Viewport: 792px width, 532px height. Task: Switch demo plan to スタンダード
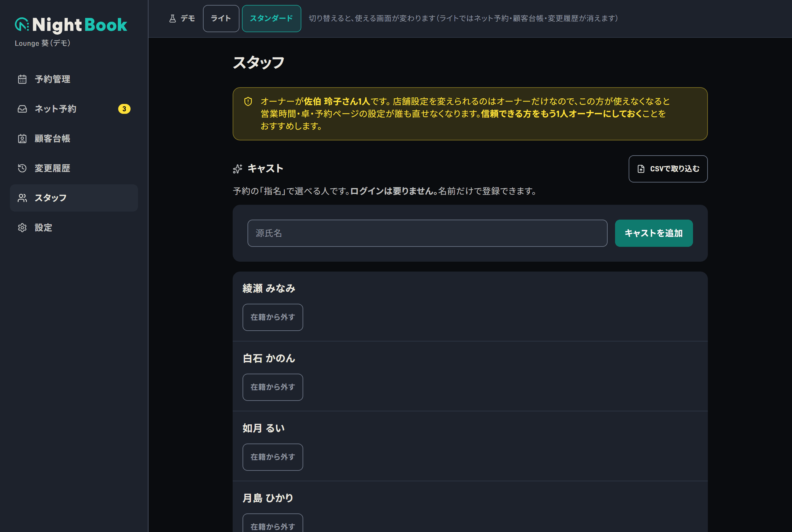pyautogui.click(x=271, y=18)
